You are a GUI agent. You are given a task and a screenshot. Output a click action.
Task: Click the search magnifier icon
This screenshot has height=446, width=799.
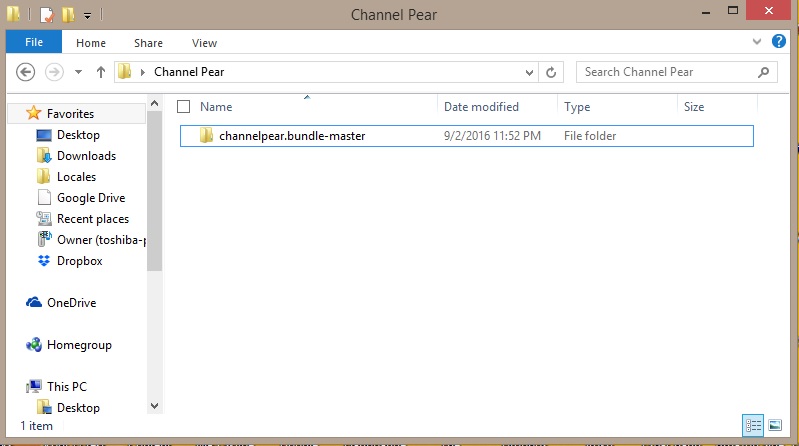click(763, 72)
